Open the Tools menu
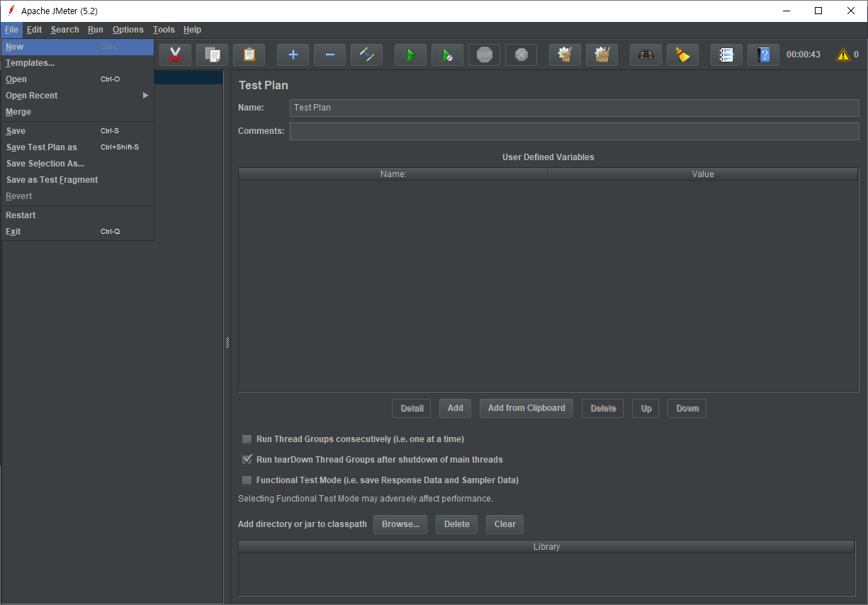The image size is (868, 605). pos(164,30)
